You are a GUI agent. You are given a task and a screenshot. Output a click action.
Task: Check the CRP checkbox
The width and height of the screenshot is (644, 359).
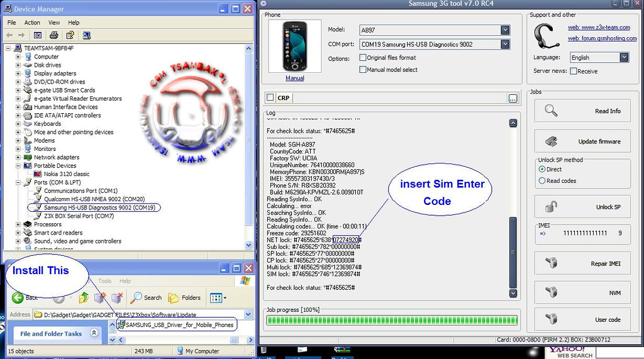pyautogui.click(x=270, y=97)
